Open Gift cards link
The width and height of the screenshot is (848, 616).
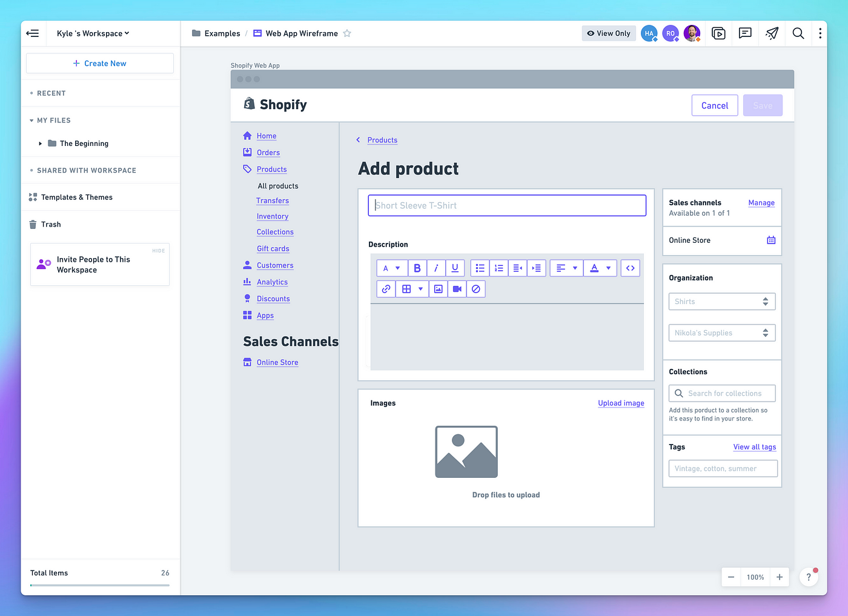273,248
